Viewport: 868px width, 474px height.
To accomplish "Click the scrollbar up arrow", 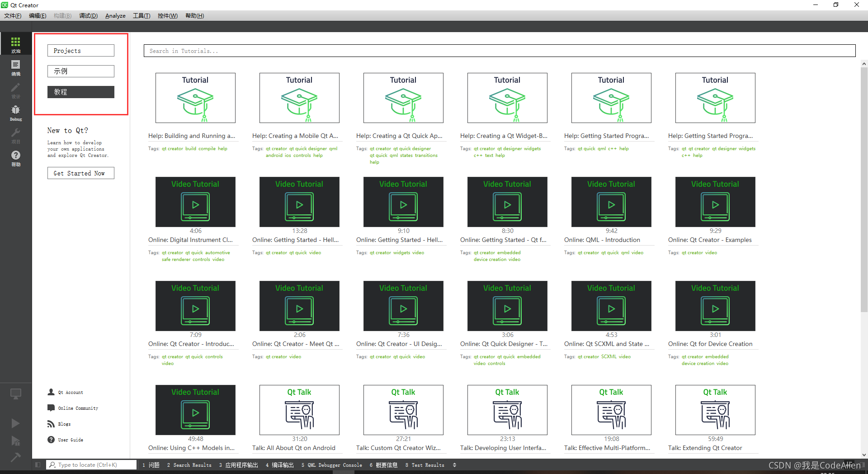I will pos(864,64).
